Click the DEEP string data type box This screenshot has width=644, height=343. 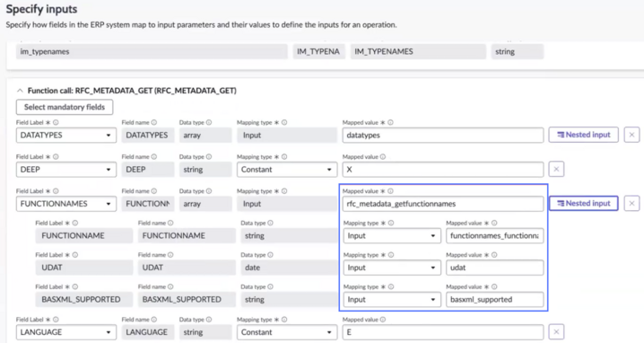click(x=205, y=170)
